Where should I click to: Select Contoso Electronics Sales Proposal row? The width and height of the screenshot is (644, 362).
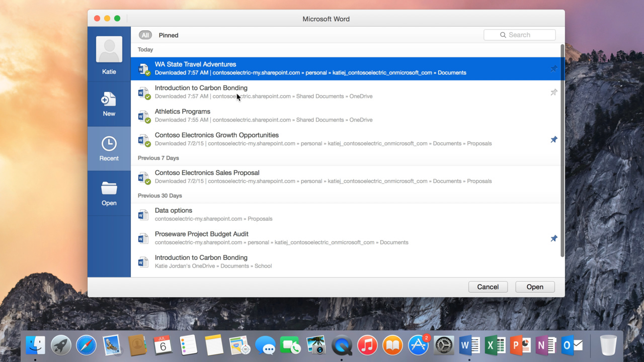click(346, 177)
